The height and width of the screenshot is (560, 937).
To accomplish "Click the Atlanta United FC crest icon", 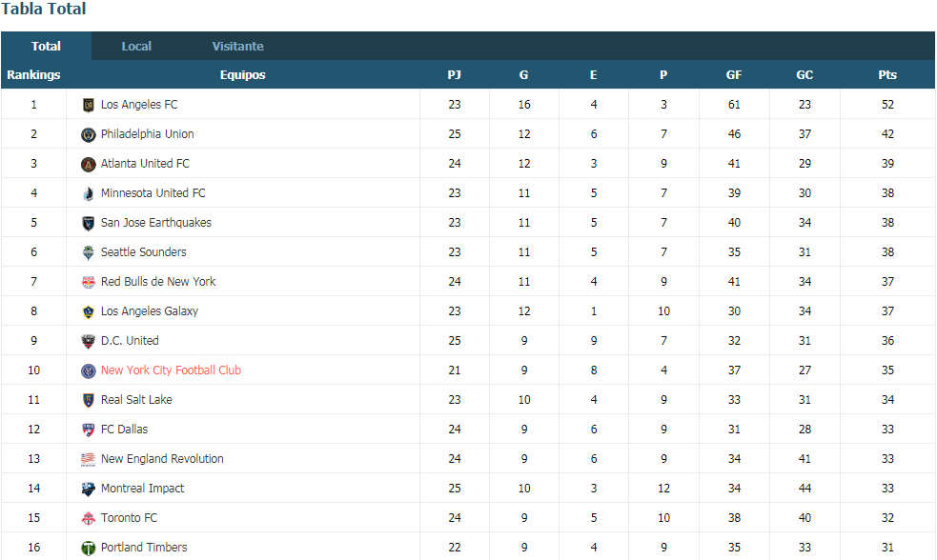I will tap(89, 164).
